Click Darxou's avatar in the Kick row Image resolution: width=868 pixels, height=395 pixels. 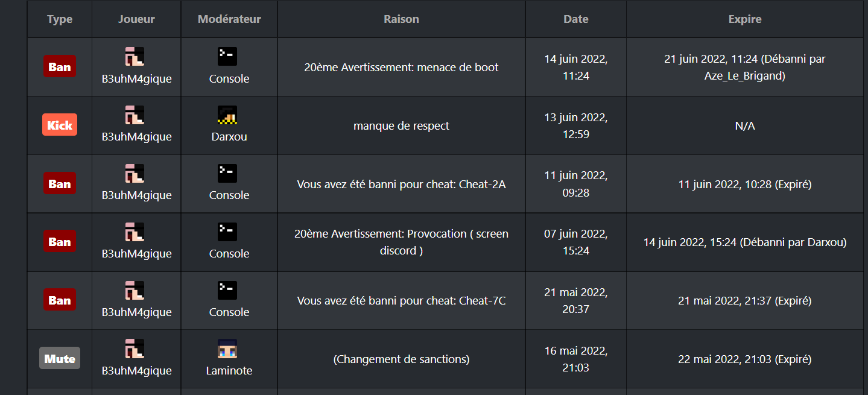click(x=227, y=115)
